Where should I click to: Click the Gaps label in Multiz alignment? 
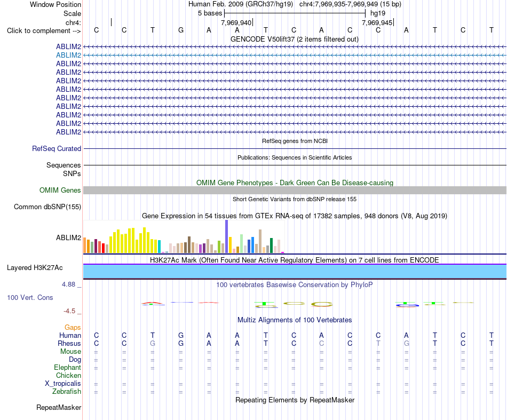tap(73, 328)
